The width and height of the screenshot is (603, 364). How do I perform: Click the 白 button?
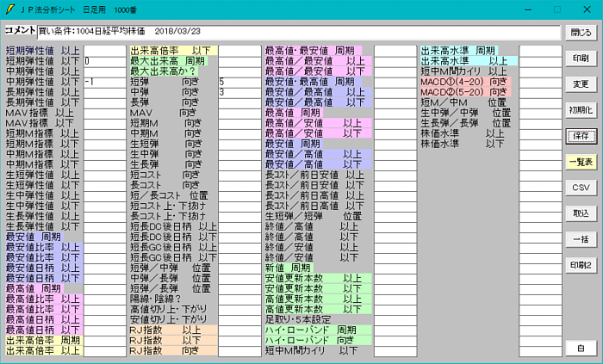tap(581, 349)
